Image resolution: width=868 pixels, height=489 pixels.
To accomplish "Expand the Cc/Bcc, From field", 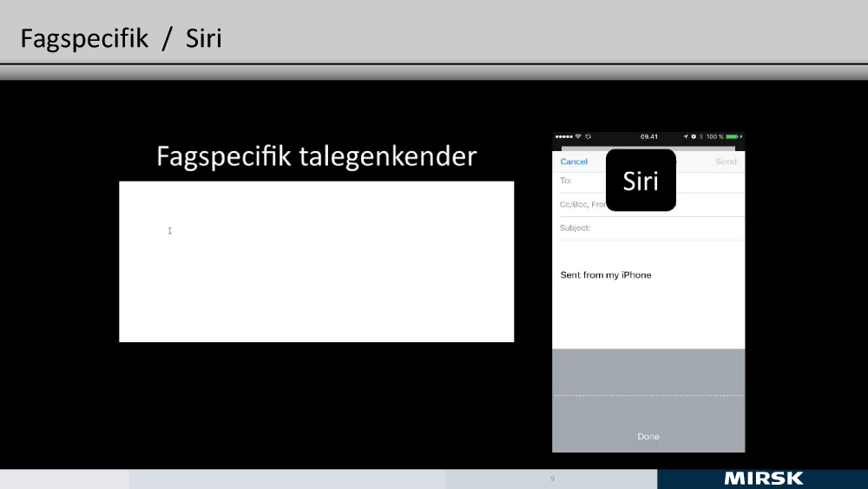I will click(x=582, y=205).
